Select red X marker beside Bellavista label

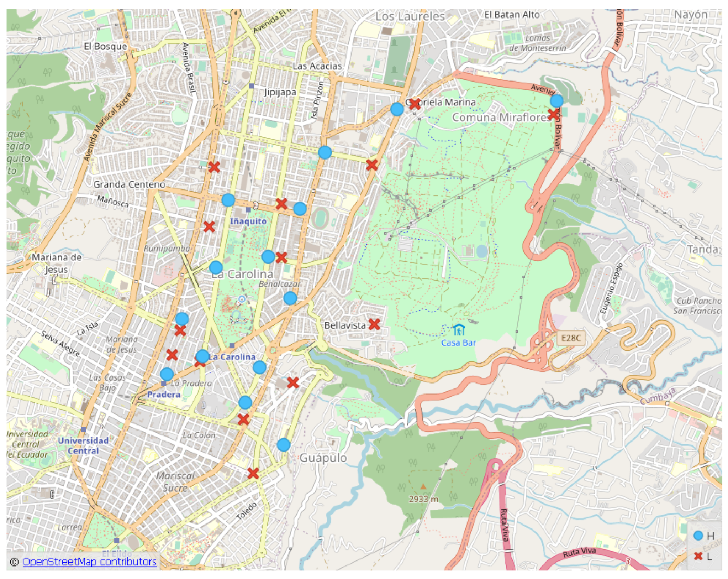[374, 324]
